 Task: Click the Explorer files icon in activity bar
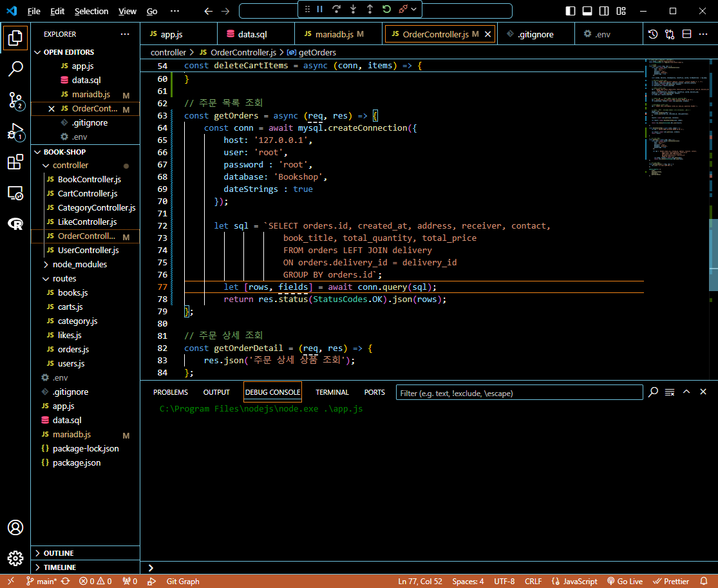(x=15, y=37)
